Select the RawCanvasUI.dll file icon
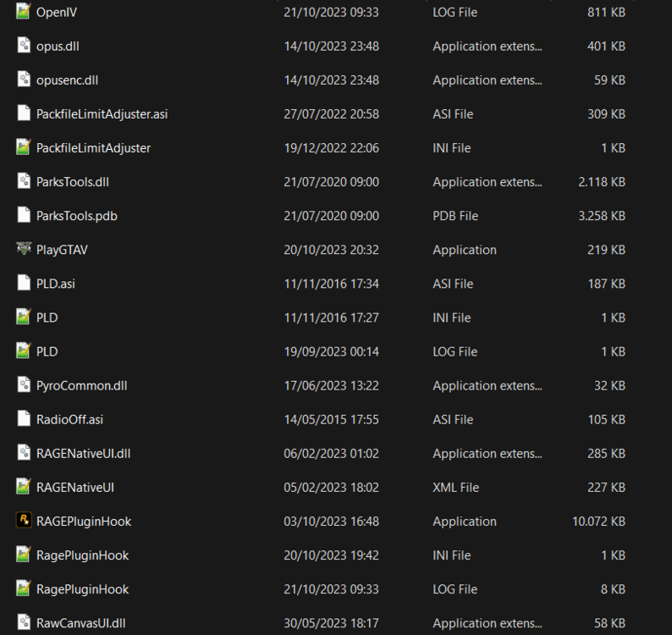Screen dimensions: 672x635 tap(24, 621)
